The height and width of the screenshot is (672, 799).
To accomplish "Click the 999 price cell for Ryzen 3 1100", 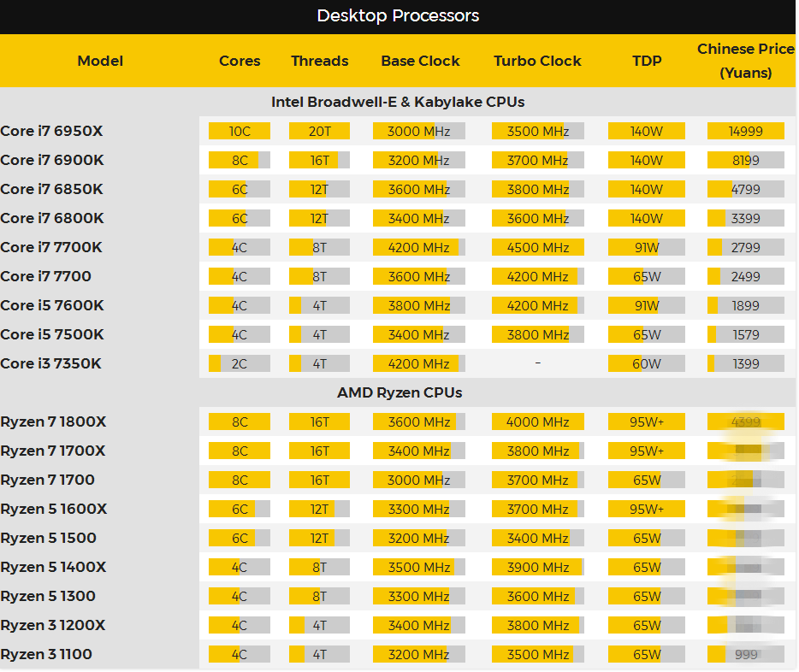I will coord(746,654).
